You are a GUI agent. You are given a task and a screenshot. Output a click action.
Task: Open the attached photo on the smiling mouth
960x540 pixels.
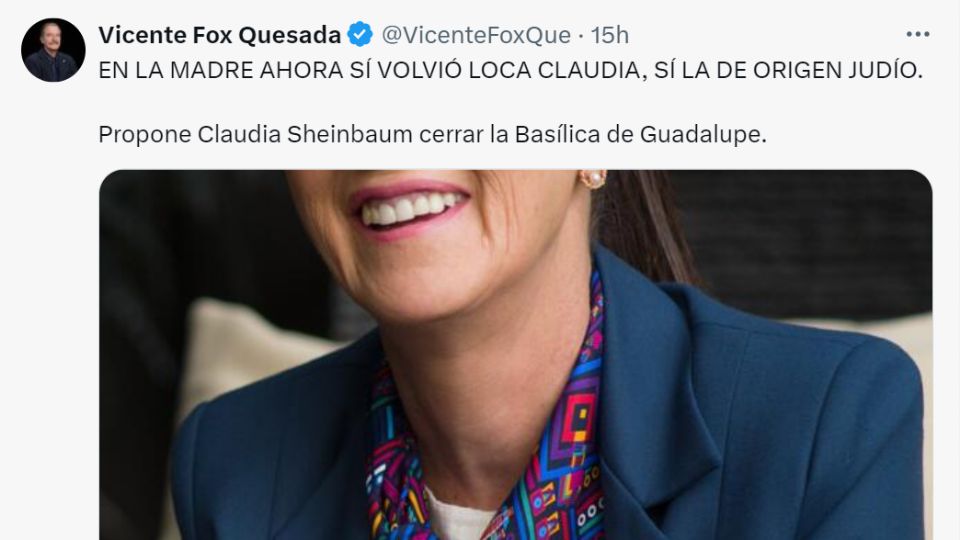point(409,208)
